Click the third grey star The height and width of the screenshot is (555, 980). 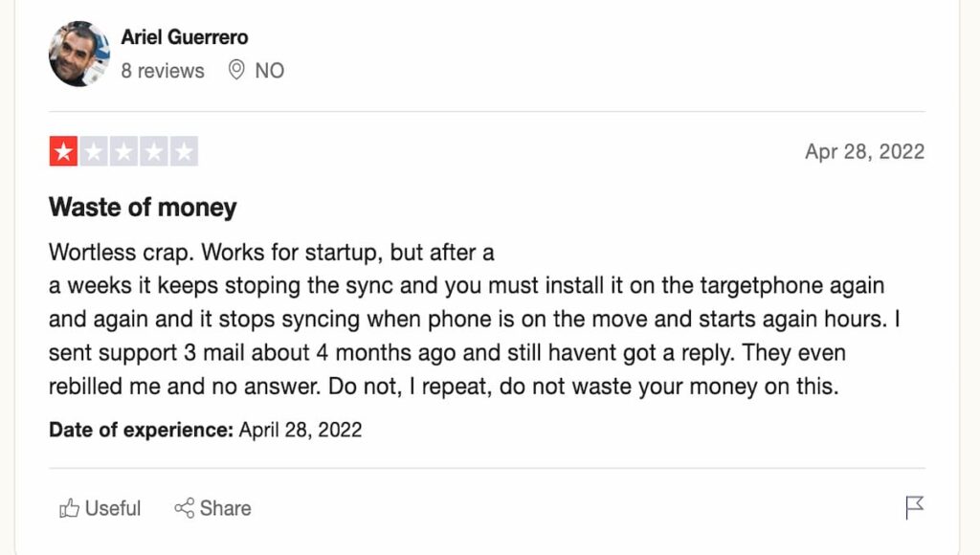[x=123, y=151]
